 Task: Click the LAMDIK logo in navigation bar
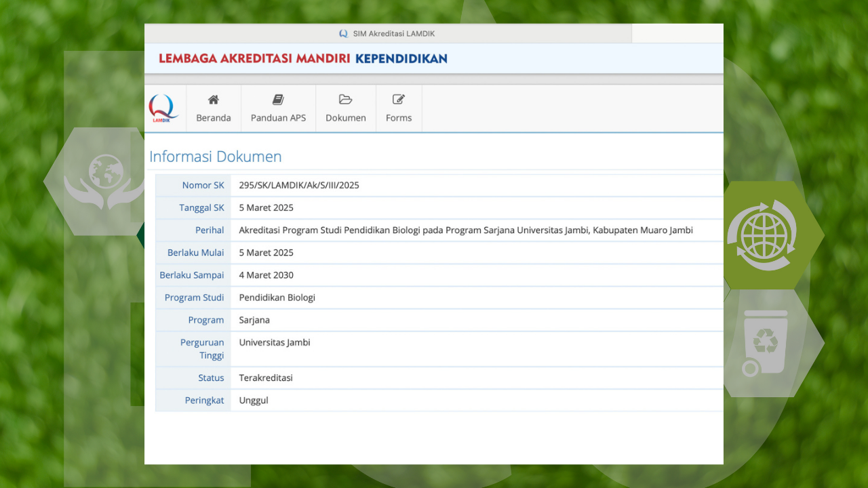(163, 108)
